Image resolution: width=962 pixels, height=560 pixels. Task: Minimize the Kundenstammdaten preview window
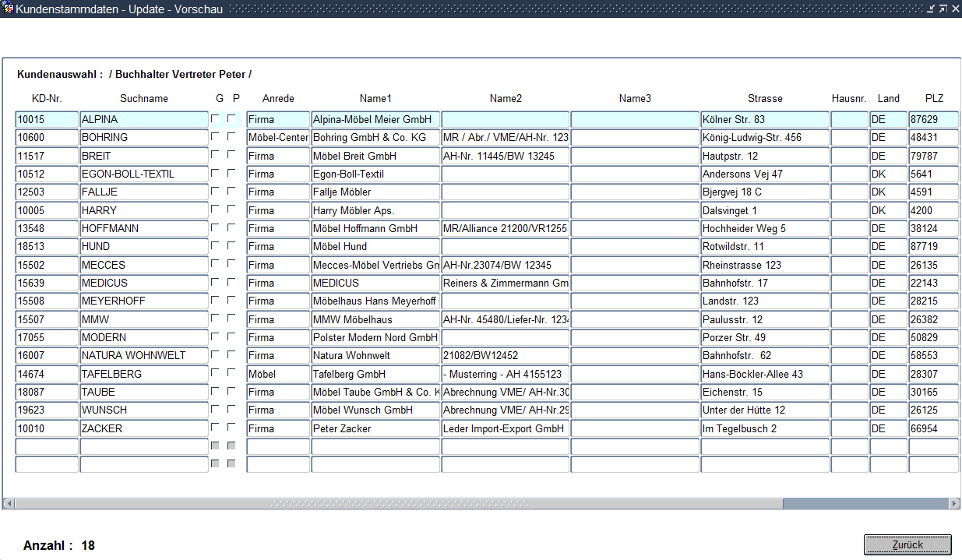pos(930,9)
